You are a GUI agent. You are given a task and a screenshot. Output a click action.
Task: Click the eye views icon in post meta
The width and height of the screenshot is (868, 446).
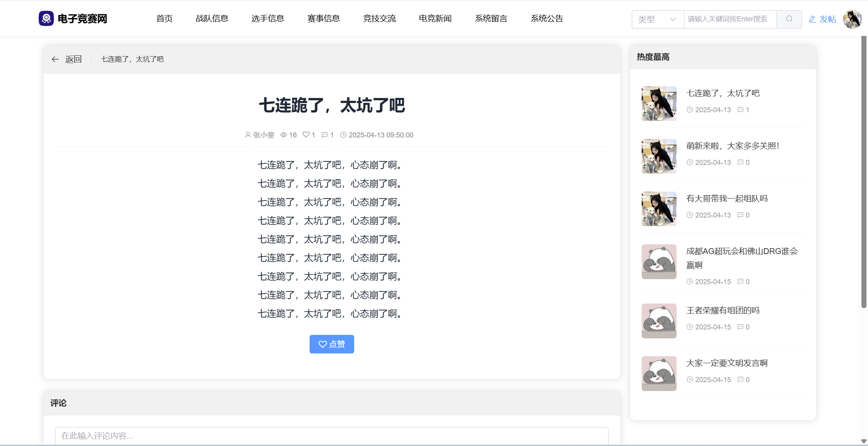tap(284, 135)
